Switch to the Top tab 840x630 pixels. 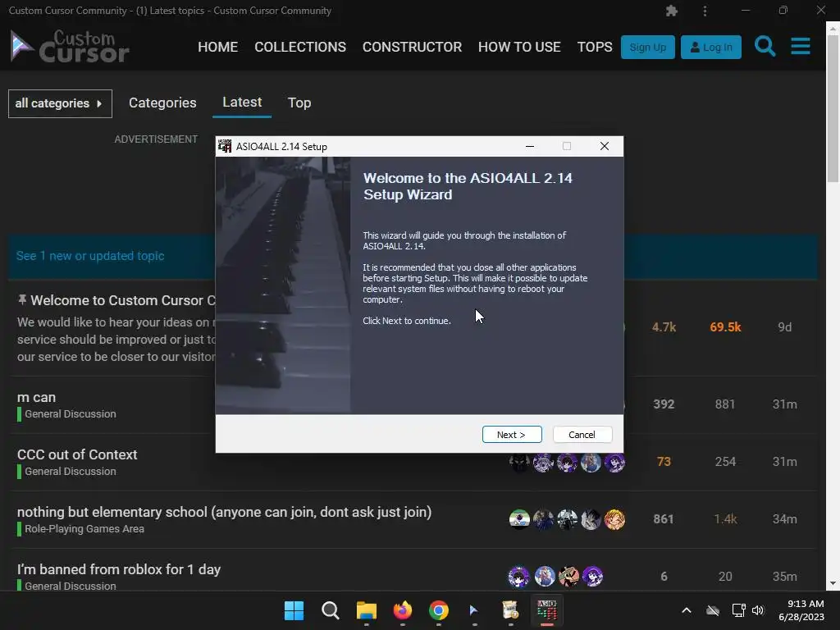coord(299,103)
